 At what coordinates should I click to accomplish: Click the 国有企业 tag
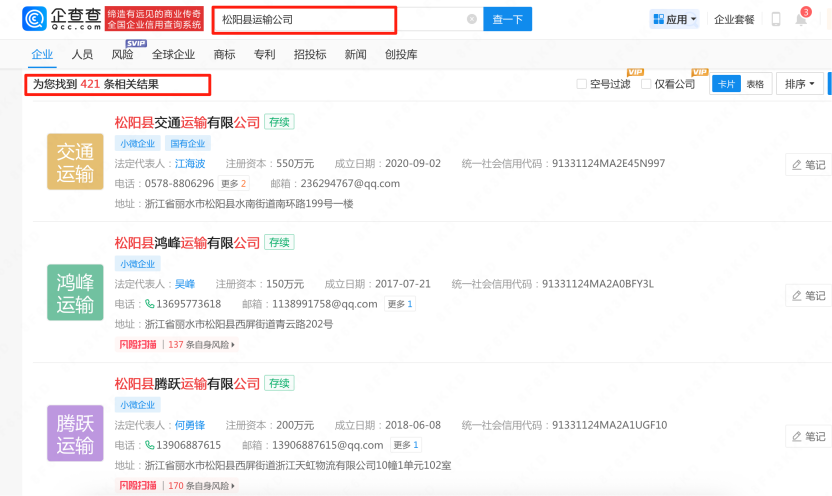pos(188,143)
